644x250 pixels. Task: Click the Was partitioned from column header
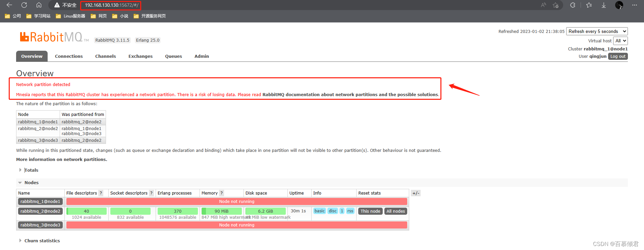[83, 114]
